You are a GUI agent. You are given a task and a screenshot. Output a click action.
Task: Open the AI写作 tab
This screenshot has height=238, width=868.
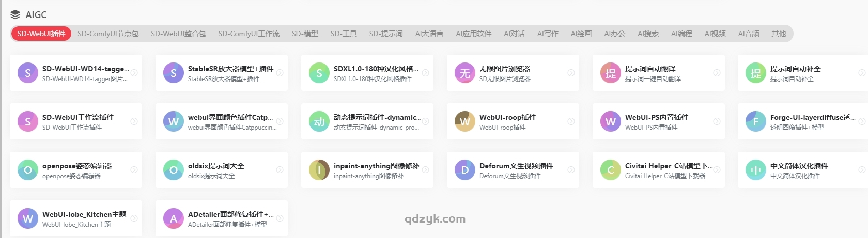click(548, 34)
